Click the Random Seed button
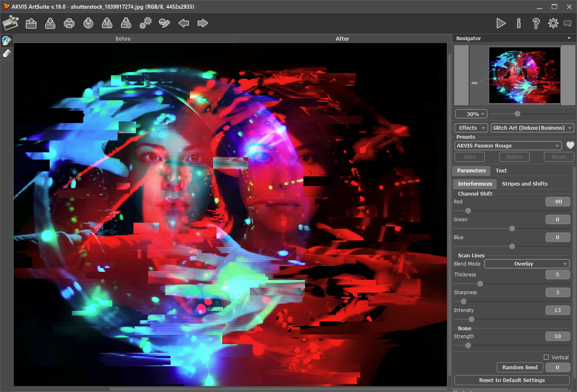This screenshot has height=392, width=577. (520, 368)
